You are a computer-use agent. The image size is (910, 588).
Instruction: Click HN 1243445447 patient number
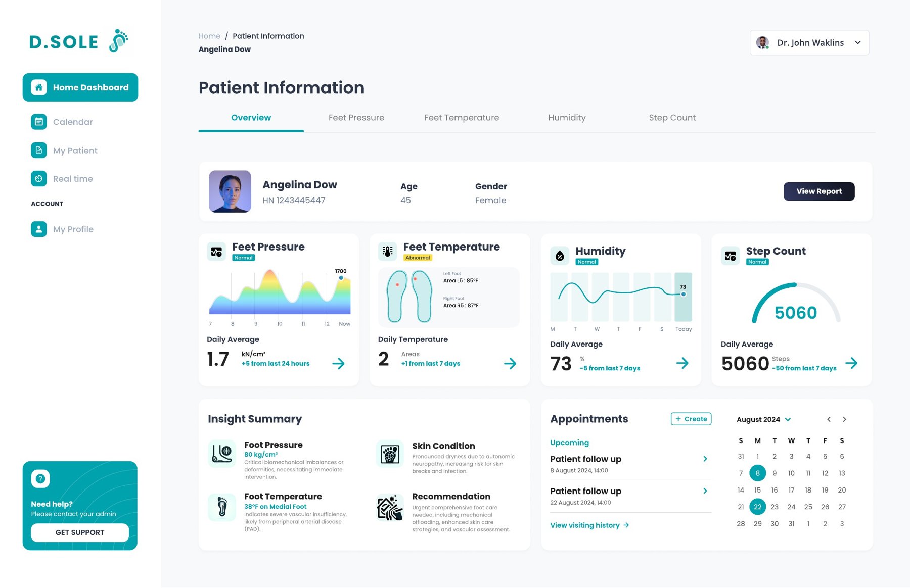[294, 200]
